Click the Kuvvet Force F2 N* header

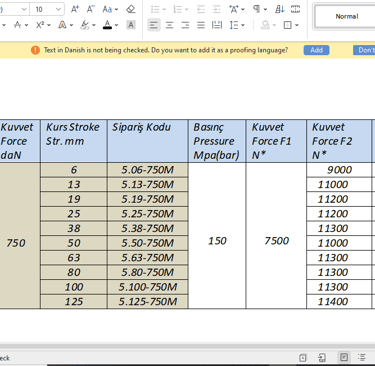tap(339, 141)
